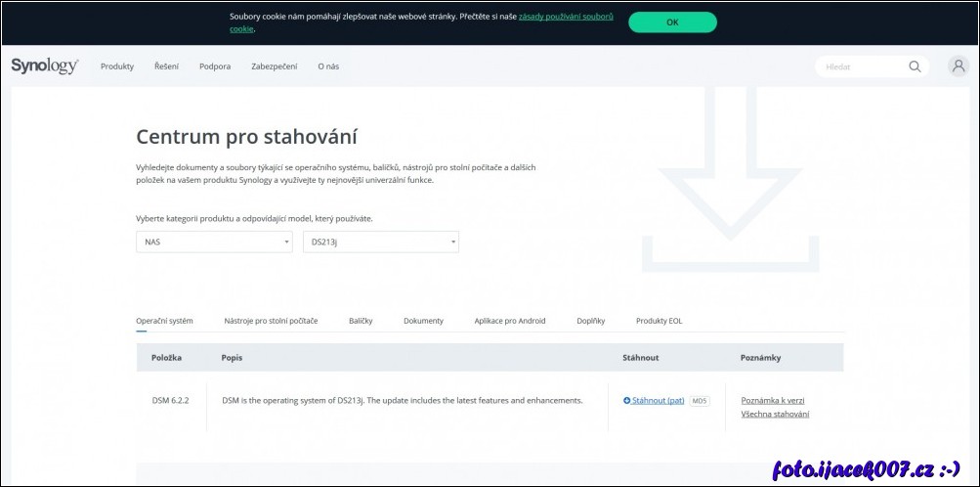Click the plus icon beside Stáhnout (pat)

[x=627, y=400]
